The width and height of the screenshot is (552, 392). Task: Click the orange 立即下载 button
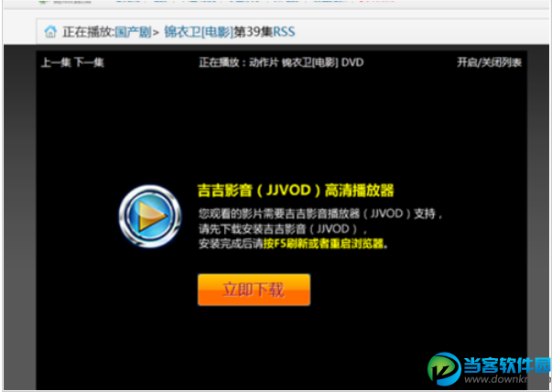pyautogui.click(x=254, y=289)
